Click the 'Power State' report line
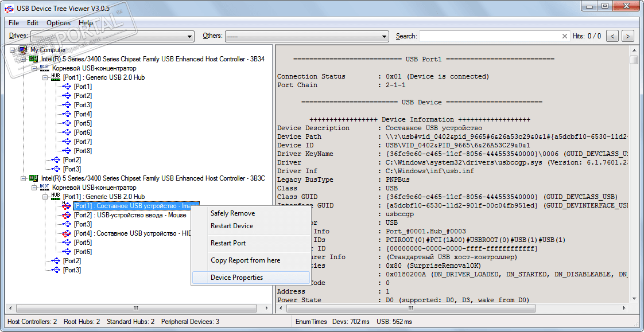This screenshot has width=644, height=332. [x=404, y=300]
